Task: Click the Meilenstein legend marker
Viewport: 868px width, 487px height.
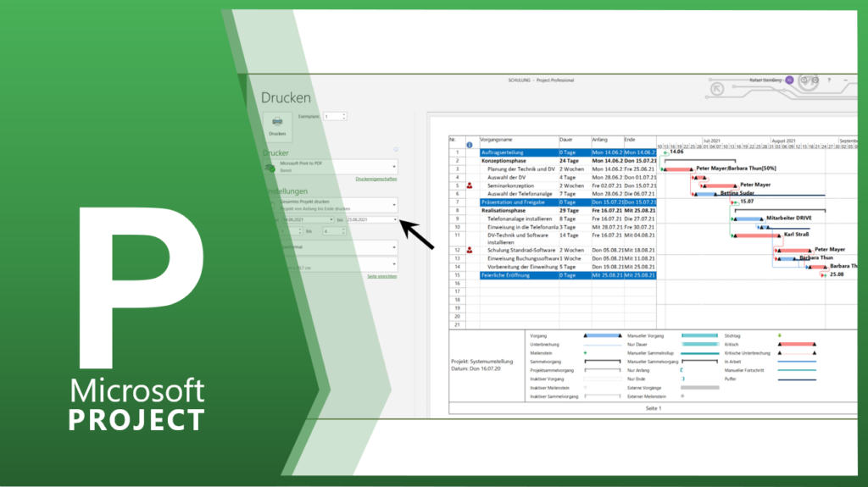Action: click(585, 353)
